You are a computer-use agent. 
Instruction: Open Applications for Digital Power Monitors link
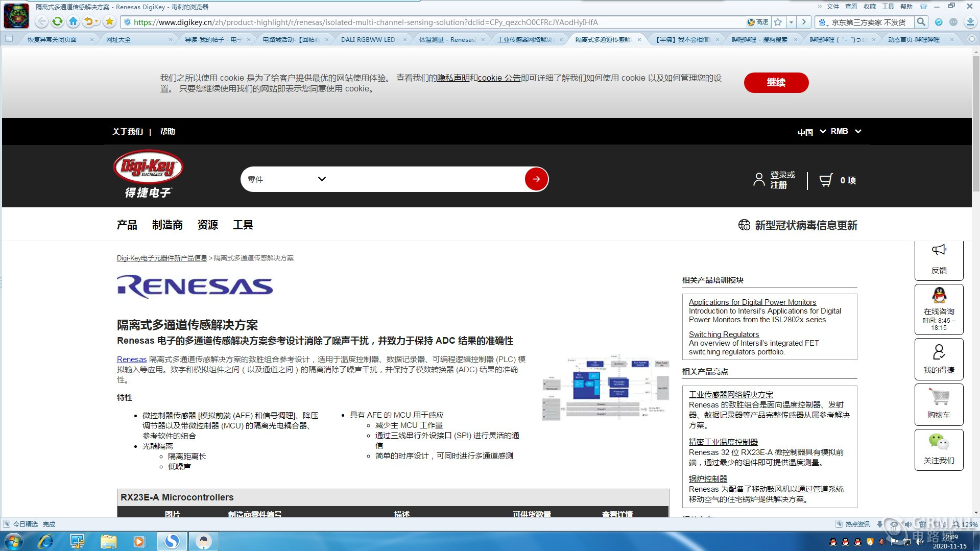(x=752, y=302)
